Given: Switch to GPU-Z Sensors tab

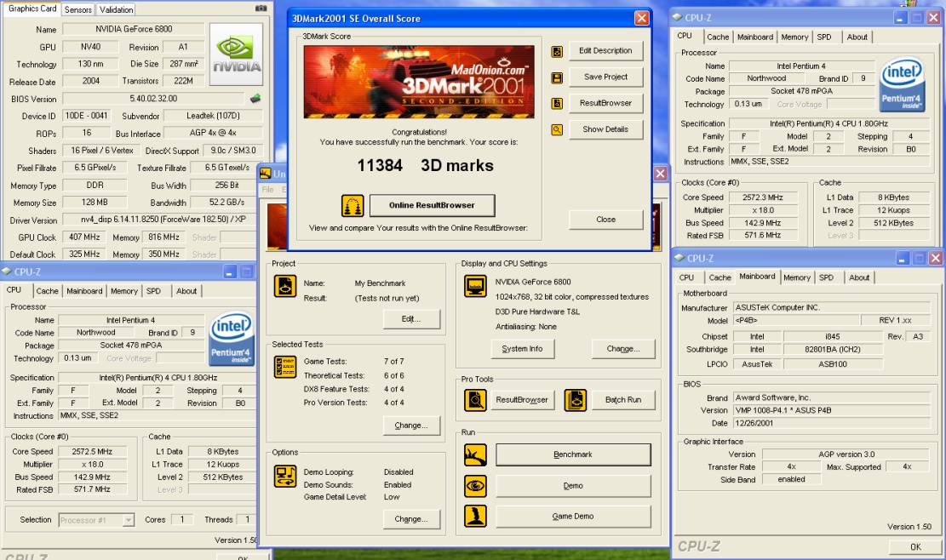Looking at the screenshot, I should tap(78, 9).
